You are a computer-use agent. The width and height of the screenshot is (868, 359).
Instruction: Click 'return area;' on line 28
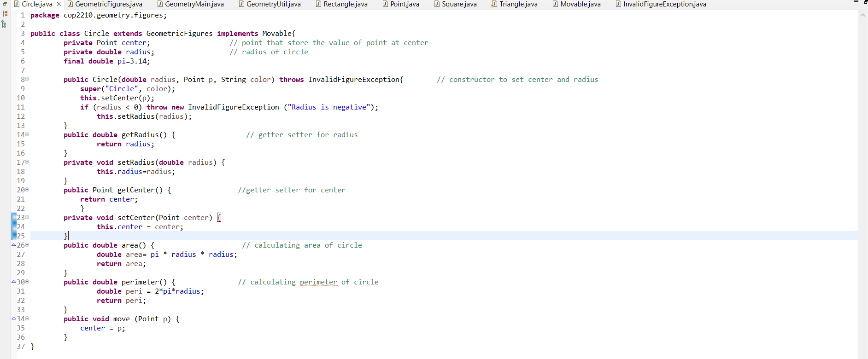coord(122,264)
